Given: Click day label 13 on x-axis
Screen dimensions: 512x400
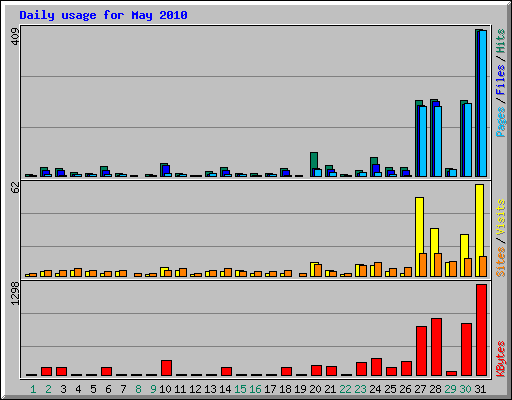Looking at the screenshot, I should [x=210, y=389].
